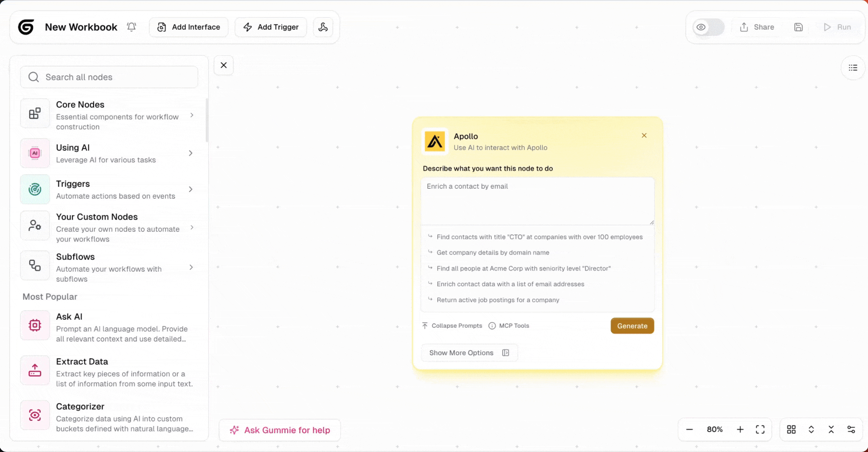Toggle the preview eye switch

(709, 27)
